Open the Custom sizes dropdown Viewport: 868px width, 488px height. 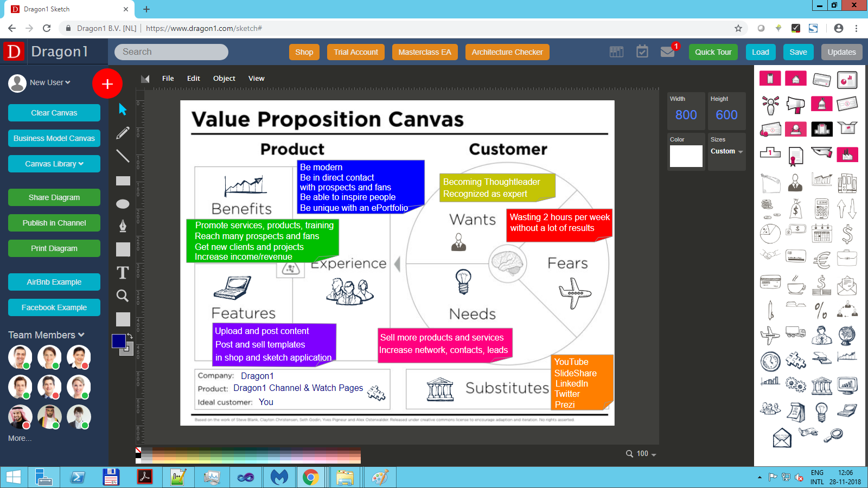(727, 151)
